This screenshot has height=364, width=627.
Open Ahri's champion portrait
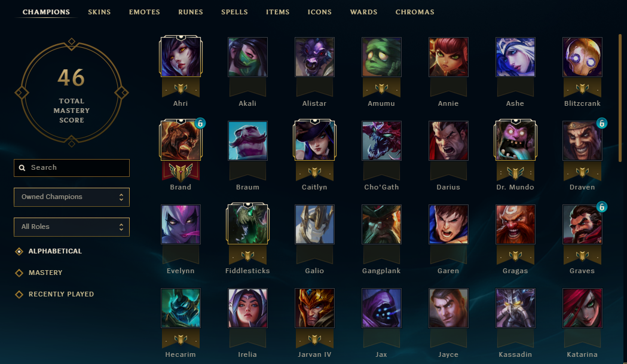(181, 57)
